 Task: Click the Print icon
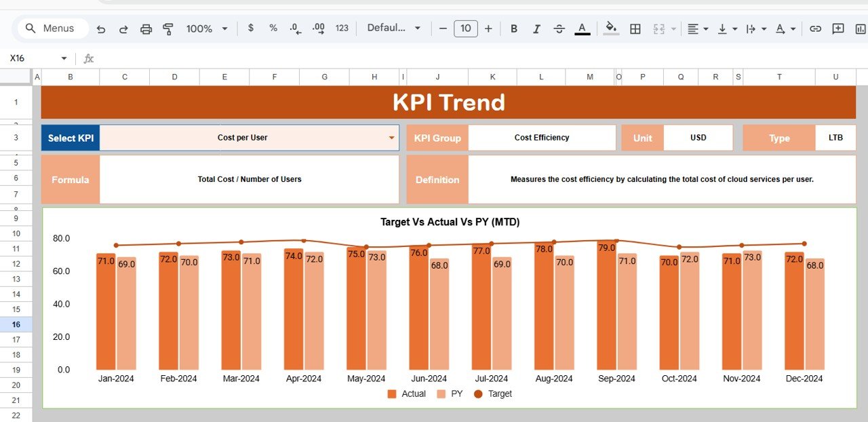click(146, 28)
